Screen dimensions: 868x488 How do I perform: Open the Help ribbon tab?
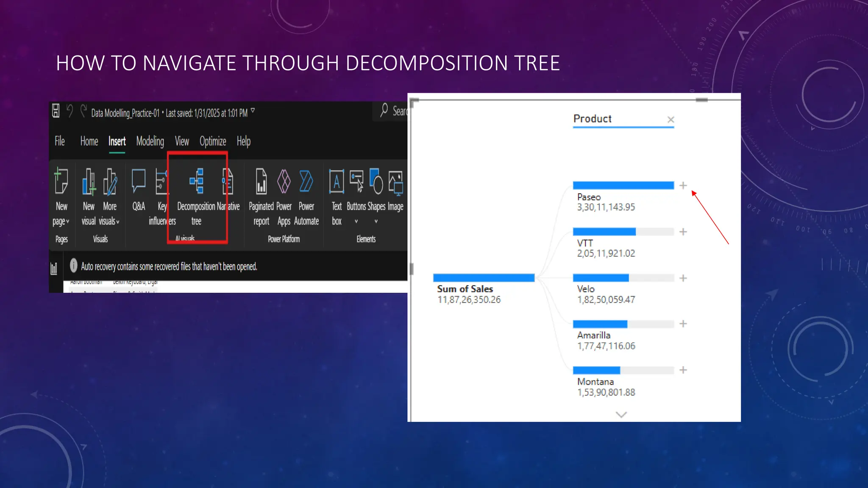point(244,141)
